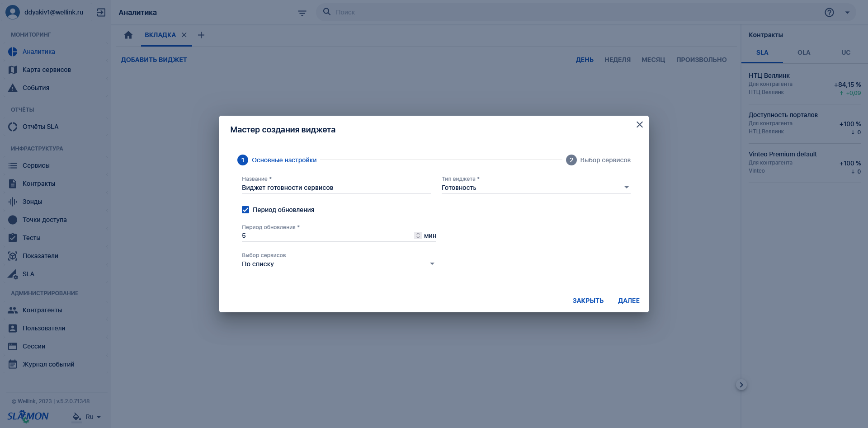Viewport: 868px width, 428px height.
Task: Open Тесты clipboard icon in sidebar
Action: pyautogui.click(x=13, y=238)
